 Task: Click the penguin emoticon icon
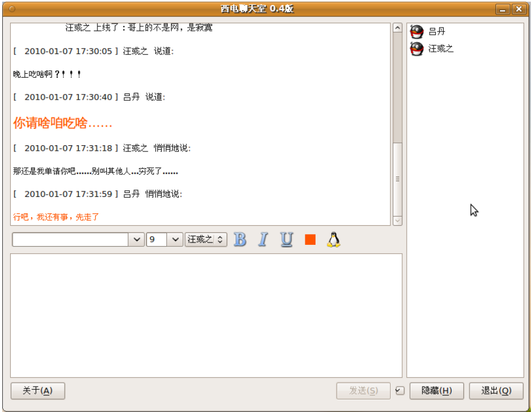333,239
